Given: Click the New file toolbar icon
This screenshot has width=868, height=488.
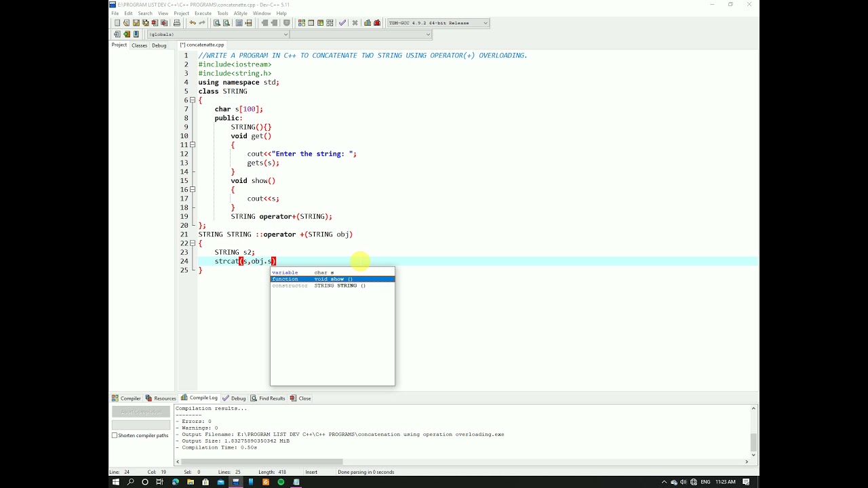Looking at the screenshot, I should pos(117,22).
